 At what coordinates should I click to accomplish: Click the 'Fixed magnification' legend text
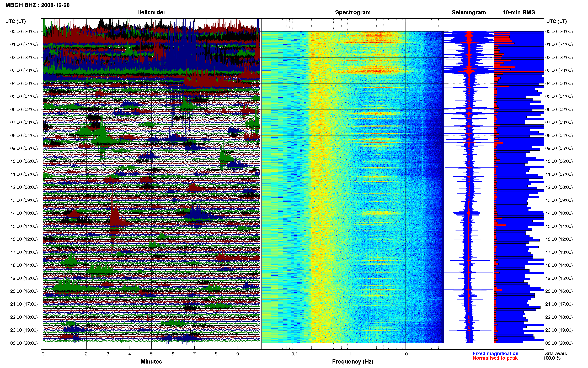(x=495, y=353)
